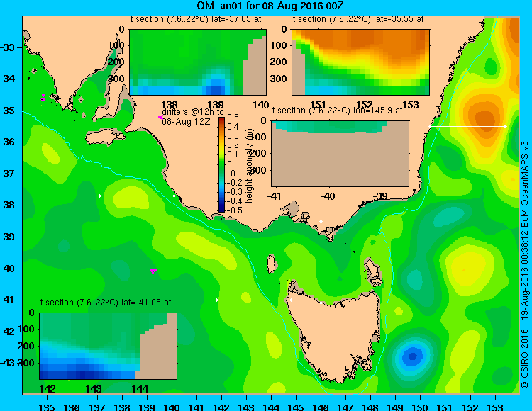Image resolution: width=532 pixels, height=411 pixels.
Task: Click the 146 longitude label on the bottom axis
Action: pyautogui.click(x=321, y=407)
